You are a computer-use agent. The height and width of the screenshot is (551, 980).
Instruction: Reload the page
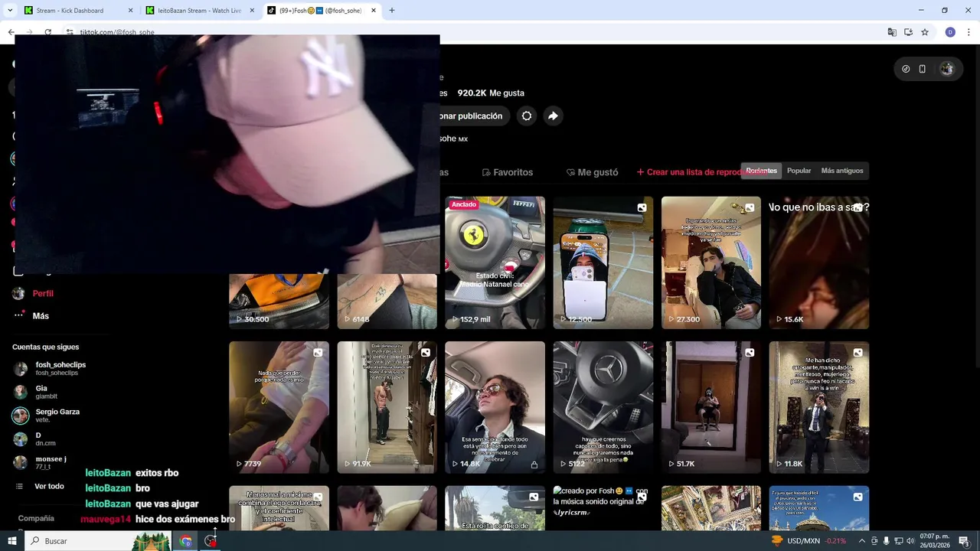point(47,32)
